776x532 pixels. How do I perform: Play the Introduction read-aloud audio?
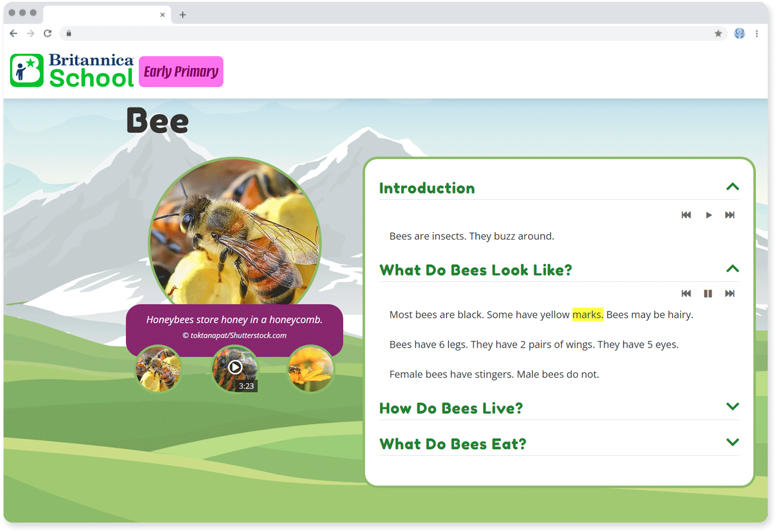pyautogui.click(x=709, y=215)
